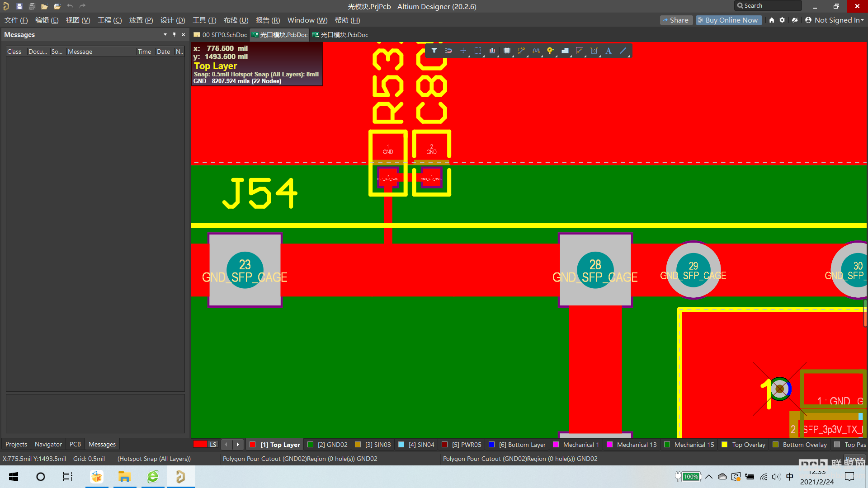The width and height of the screenshot is (868, 488).
Task: Open the 布线 (U) menu
Action: [x=236, y=20]
